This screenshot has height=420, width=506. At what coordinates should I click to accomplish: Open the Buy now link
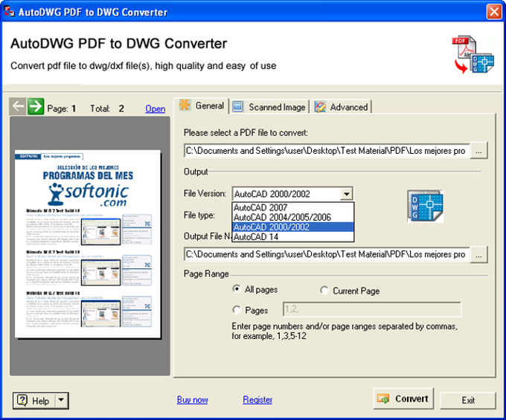(192, 400)
